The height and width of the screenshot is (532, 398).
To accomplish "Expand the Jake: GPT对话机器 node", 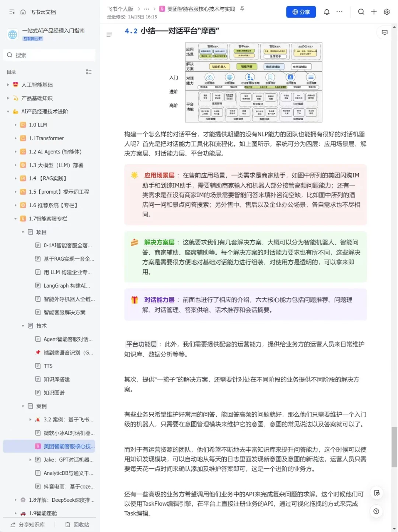I will coord(30,460).
